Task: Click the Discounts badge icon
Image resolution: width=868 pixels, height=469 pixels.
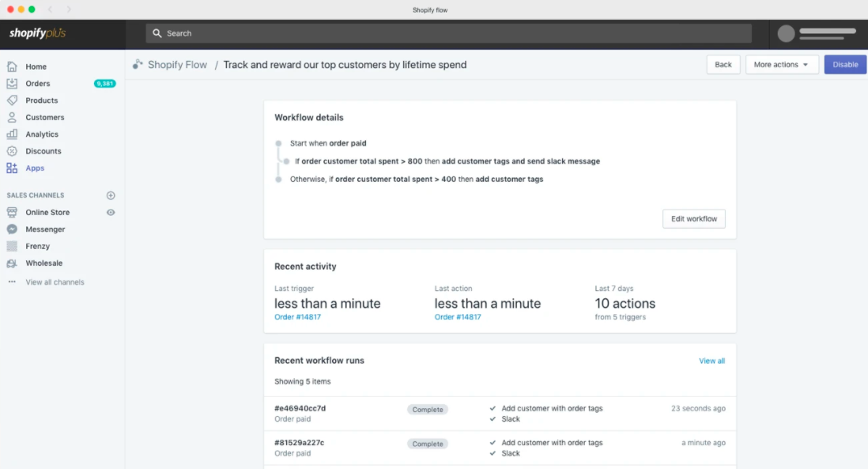Action: [12, 151]
